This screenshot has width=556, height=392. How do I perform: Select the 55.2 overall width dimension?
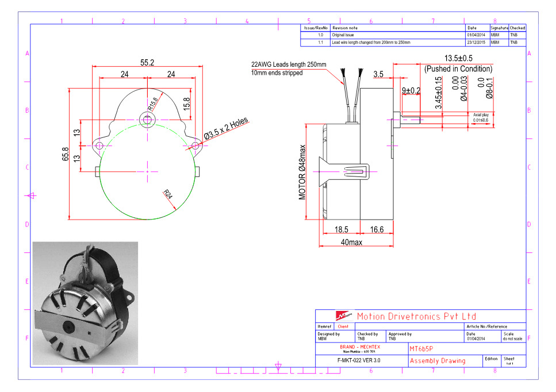tap(147, 63)
